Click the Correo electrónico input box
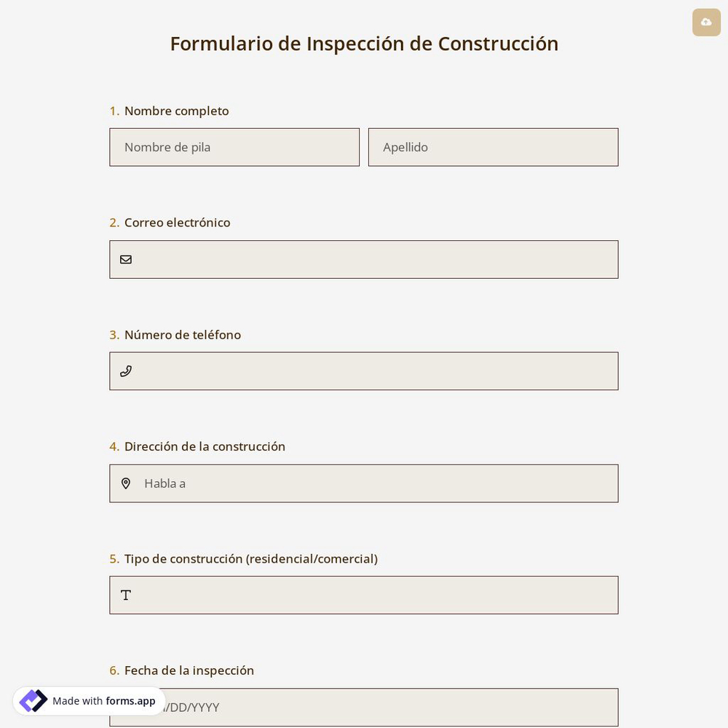Screen dimensions: 728x728 (x=364, y=259)
